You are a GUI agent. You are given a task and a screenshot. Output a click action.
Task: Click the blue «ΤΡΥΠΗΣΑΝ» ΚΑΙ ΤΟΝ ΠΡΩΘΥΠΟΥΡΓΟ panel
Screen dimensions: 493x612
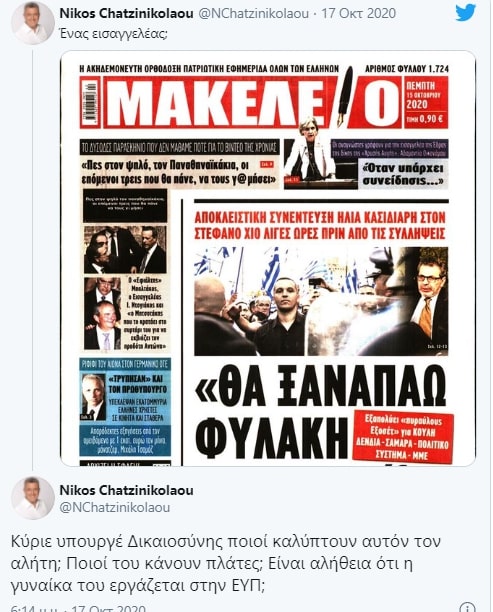click(125, 407)
